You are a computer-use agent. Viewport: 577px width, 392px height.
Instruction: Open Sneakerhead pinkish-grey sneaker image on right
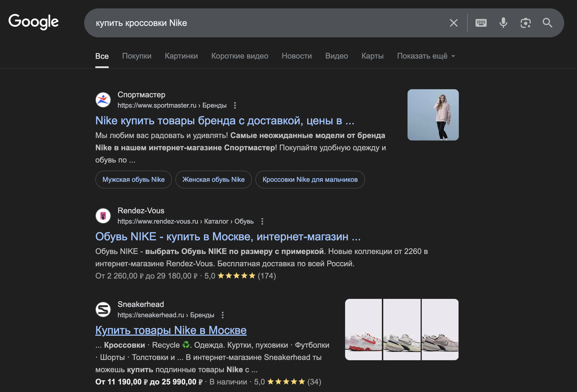[440, 330]
